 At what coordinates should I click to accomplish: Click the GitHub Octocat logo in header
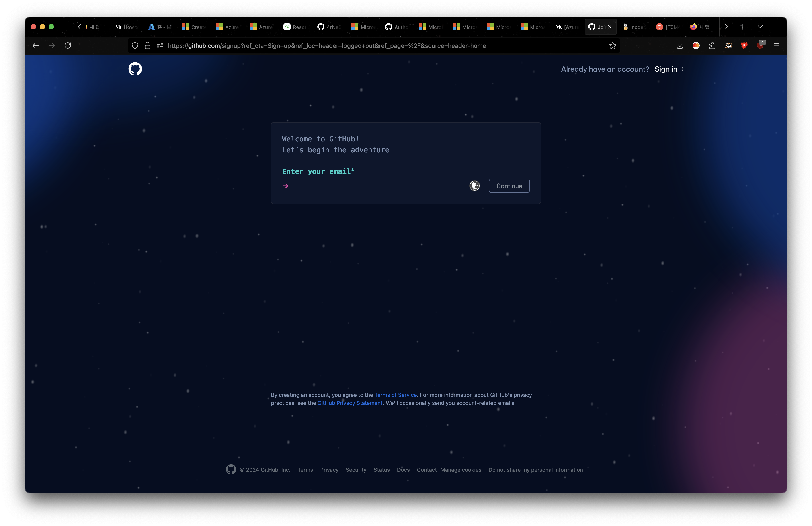point(135,69)
